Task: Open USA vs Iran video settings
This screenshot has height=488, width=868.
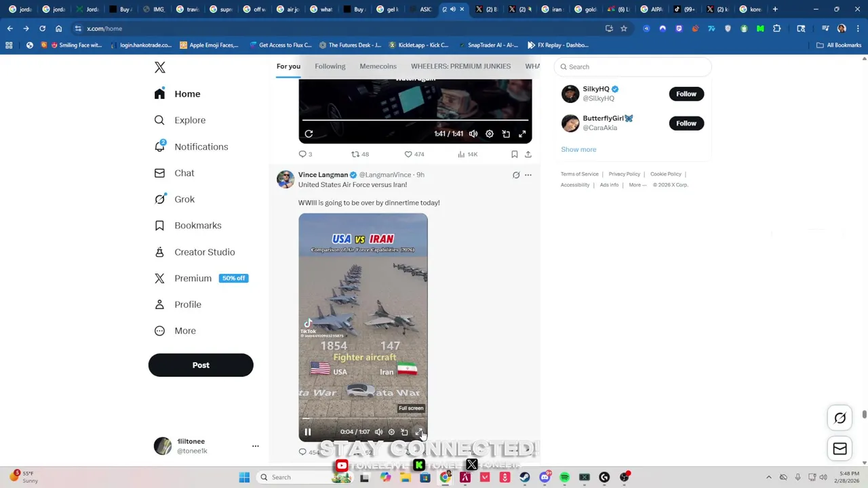Action: 391,432
